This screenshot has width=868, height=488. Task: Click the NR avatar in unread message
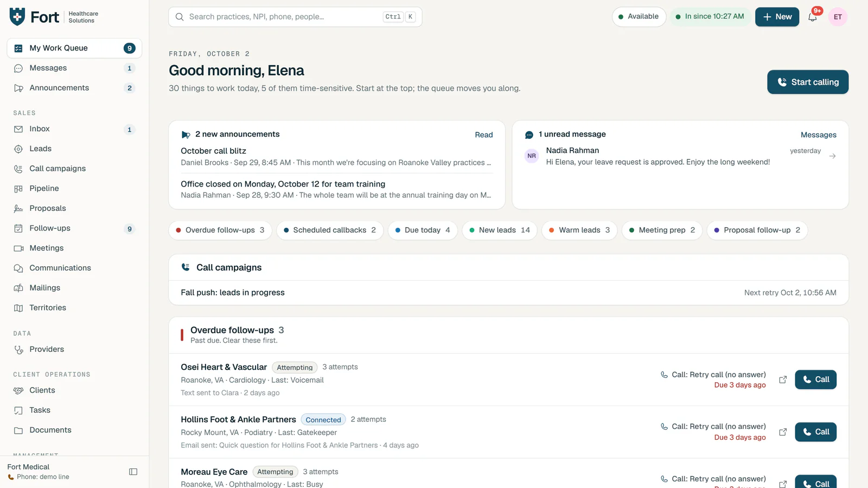click(x=532, y=156)
